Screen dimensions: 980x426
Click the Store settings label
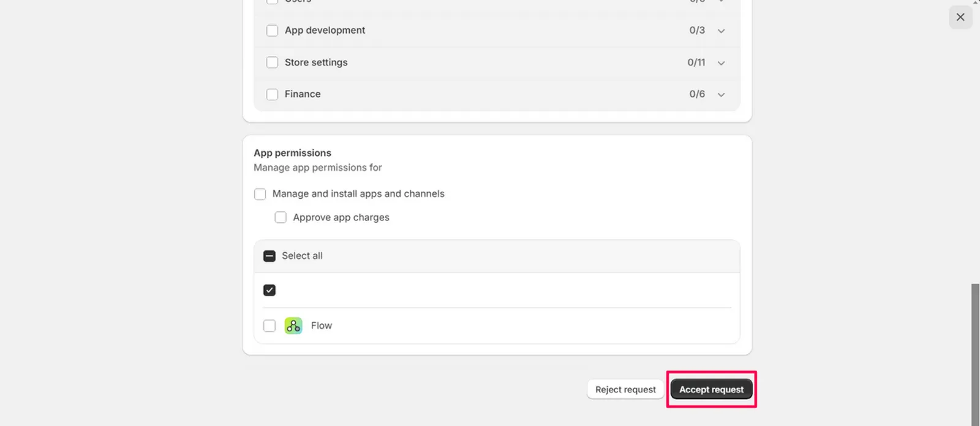click(x=316, y=62)
